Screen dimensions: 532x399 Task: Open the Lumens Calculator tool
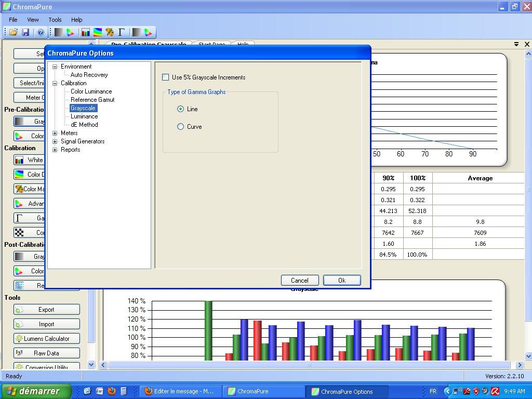[x=47, y=339]
